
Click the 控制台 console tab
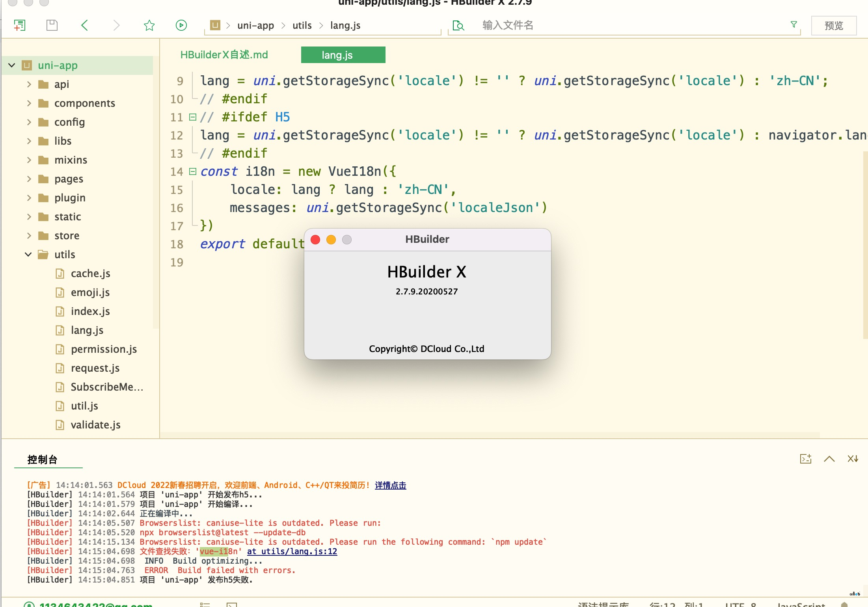42,459
